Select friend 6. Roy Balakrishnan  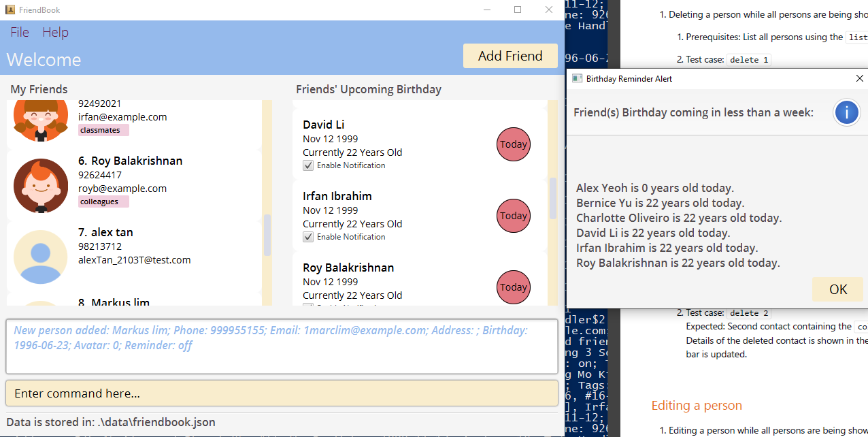[x=134, y=184]
